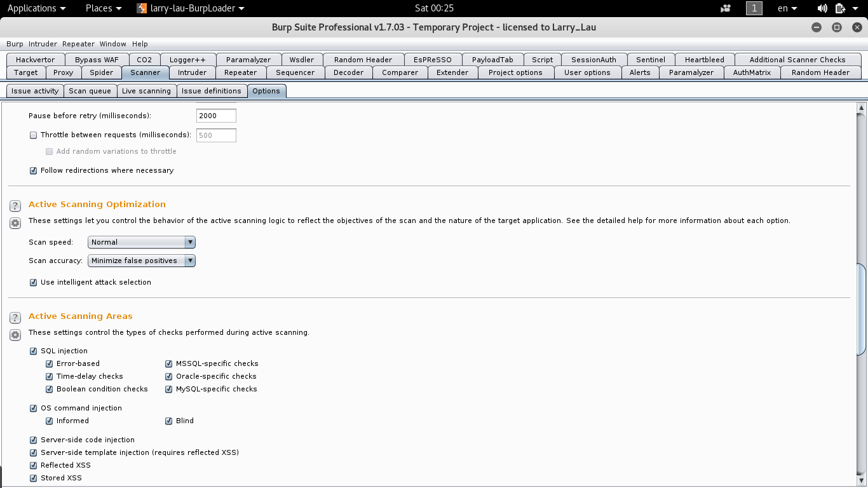Open the Heartbleed tab
This screenshot has height=488, width=868.
705,60
